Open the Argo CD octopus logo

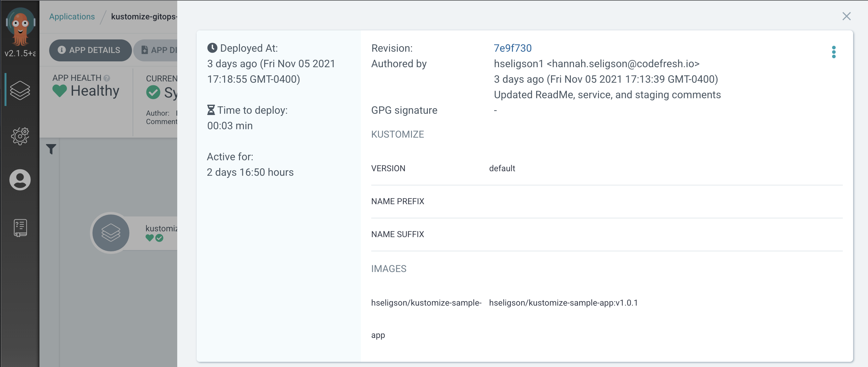(20, 26)
